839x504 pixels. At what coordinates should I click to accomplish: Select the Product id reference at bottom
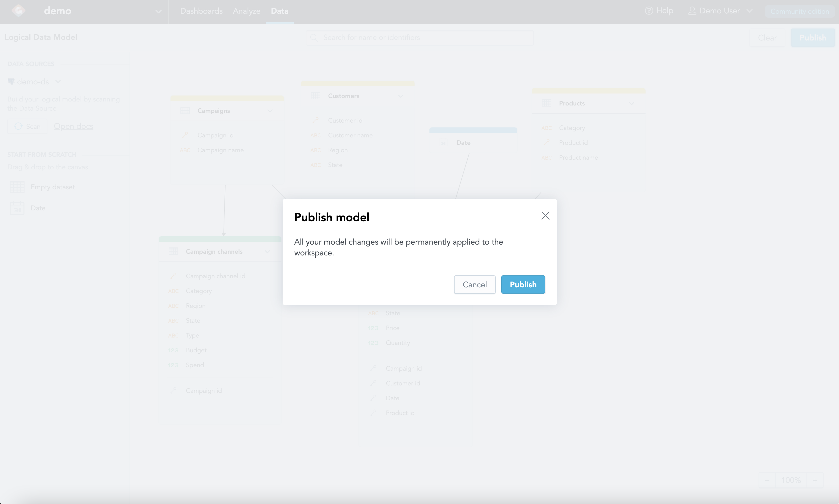[x=400, y=413]
